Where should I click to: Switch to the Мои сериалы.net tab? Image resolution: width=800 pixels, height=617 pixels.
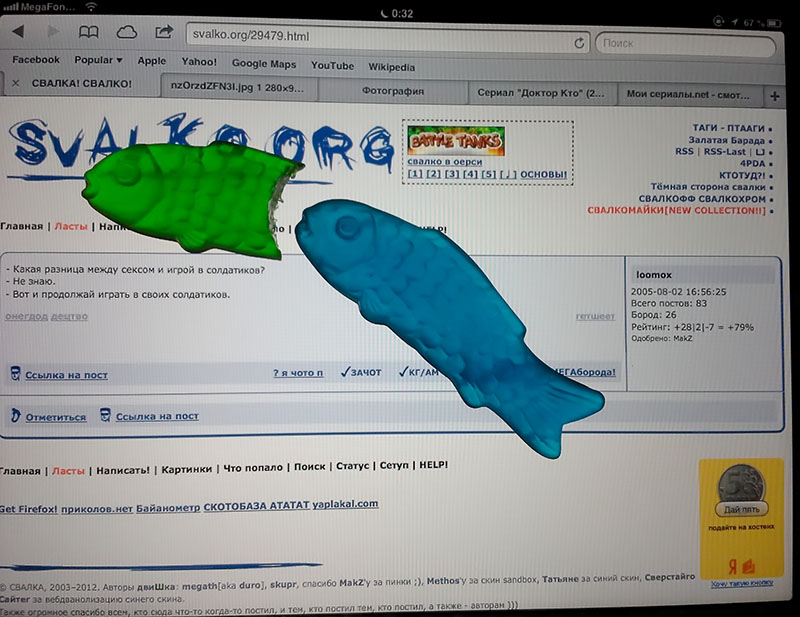(689, 95)
